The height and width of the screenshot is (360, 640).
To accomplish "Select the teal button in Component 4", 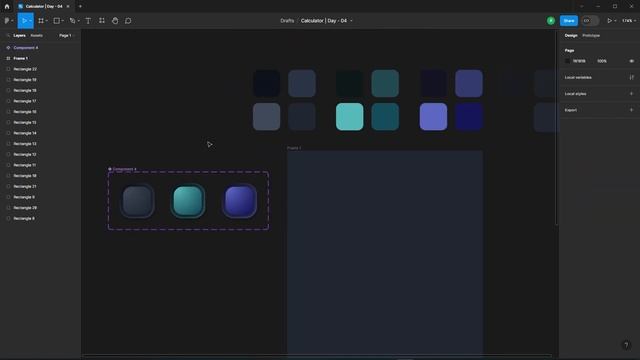I will (188, 201).
